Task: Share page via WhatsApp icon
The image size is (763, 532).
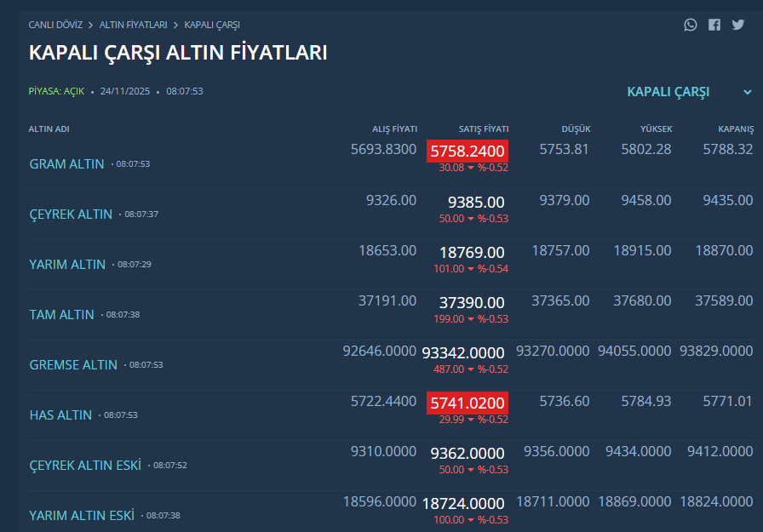Action: 691,25
